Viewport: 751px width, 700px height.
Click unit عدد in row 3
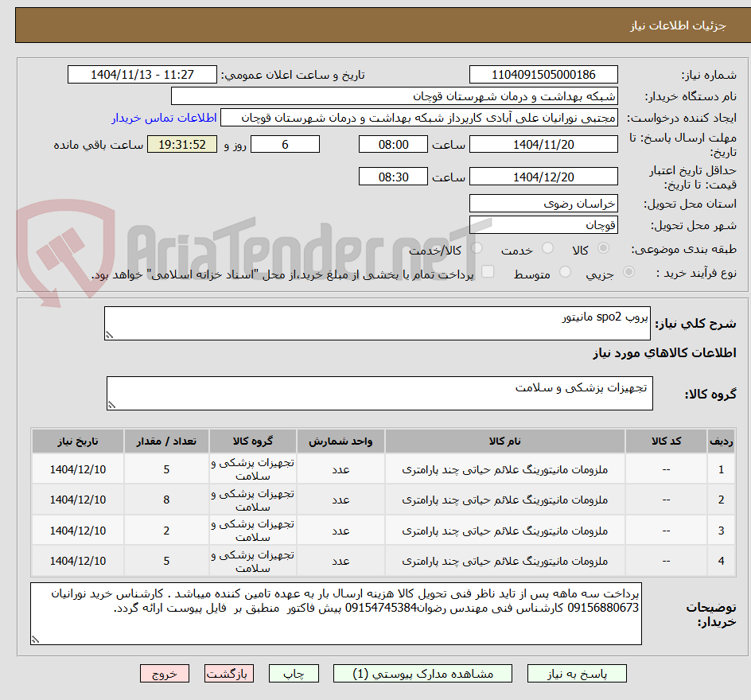pyautogui.click(x=340, y=531)
